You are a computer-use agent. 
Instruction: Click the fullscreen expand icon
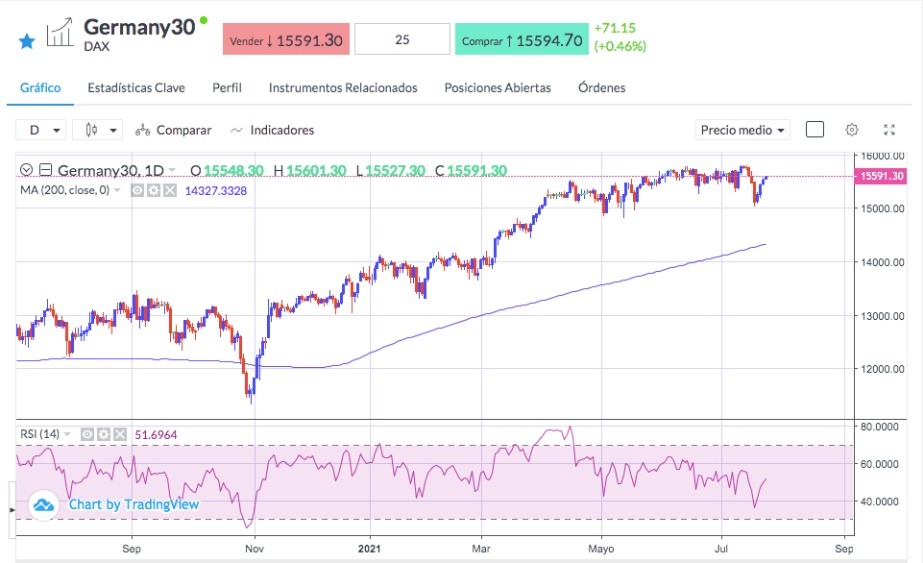[889, 130]
